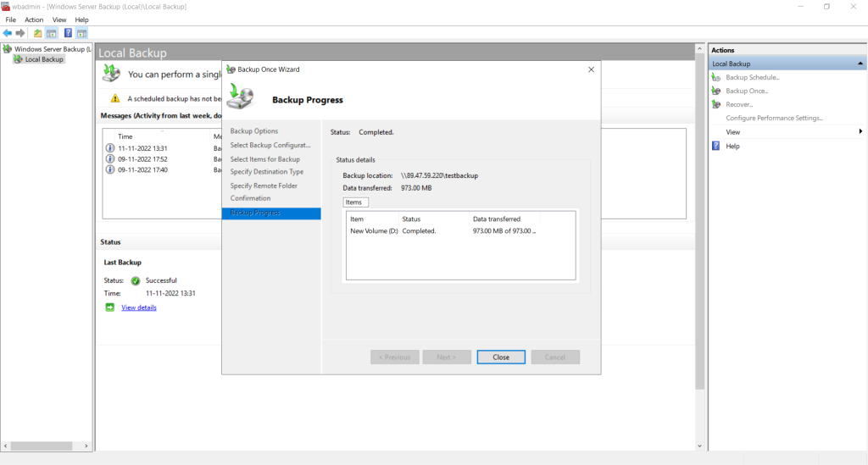Click Backup Schedule... in Actions pane
The image size is (868, 465).
[753, 77]
